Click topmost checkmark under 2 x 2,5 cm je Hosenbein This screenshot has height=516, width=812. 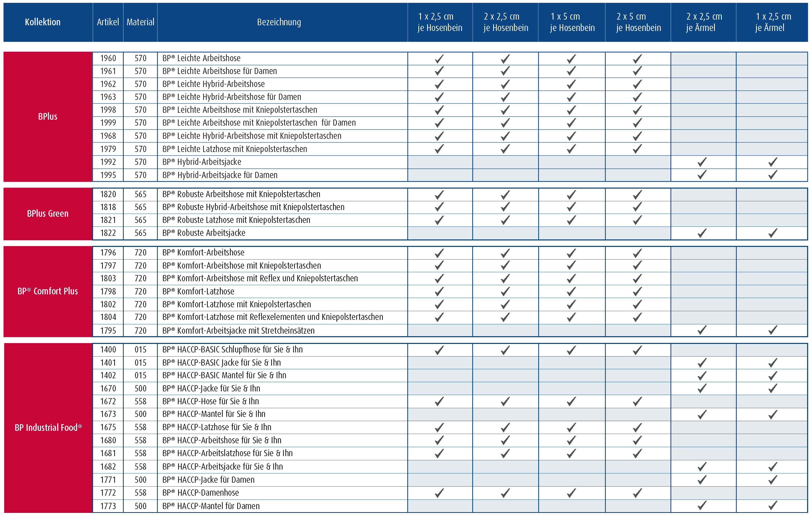point(504,58)
